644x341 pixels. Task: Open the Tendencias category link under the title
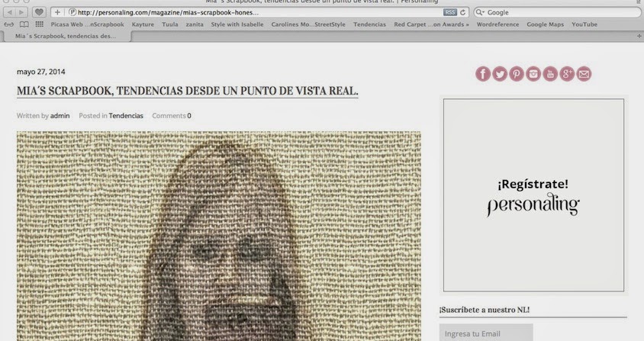point(126,116)
